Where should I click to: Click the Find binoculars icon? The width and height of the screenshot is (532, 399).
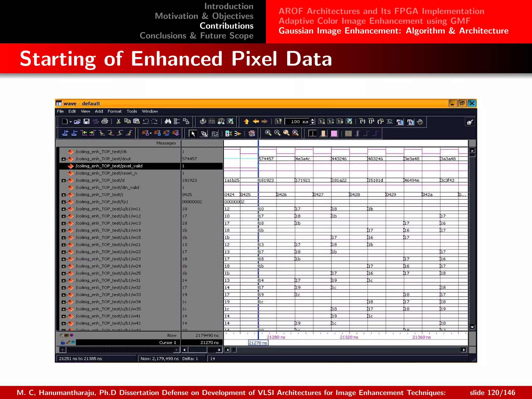tap(168, 121)
